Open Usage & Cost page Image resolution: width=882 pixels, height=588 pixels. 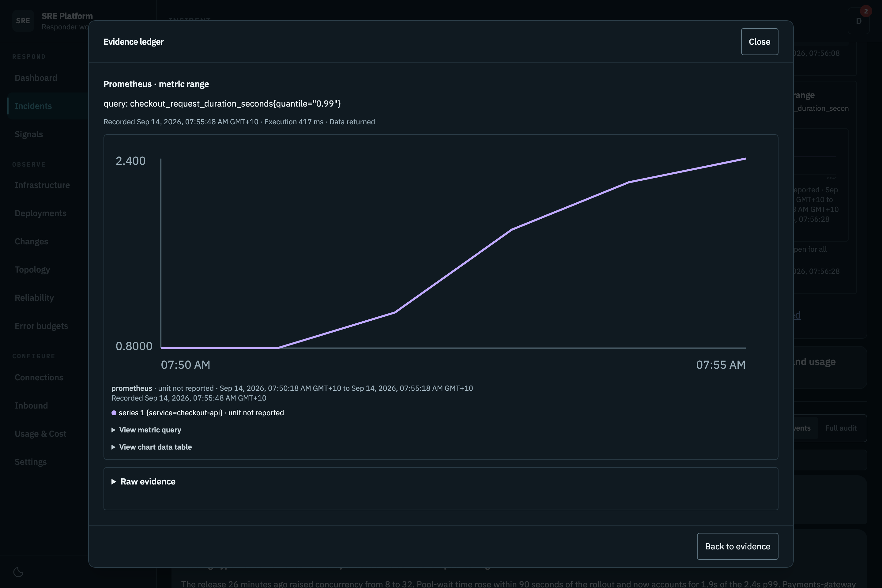(40, 434)
